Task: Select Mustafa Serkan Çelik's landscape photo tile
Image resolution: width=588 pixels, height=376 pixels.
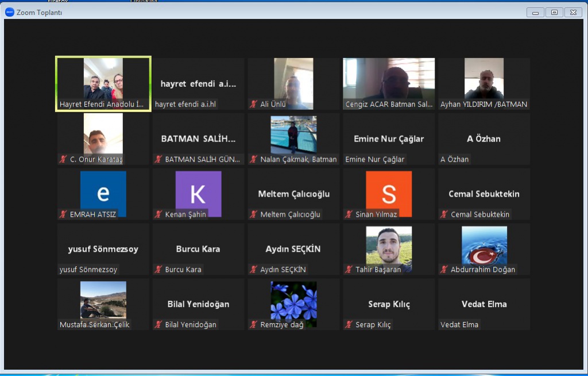Action: point(103,300)
